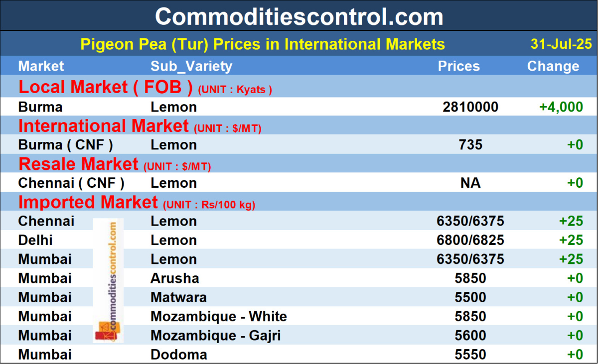Select the Imported Market section header
Screen dimensions: 598x364
coord(88,203)
